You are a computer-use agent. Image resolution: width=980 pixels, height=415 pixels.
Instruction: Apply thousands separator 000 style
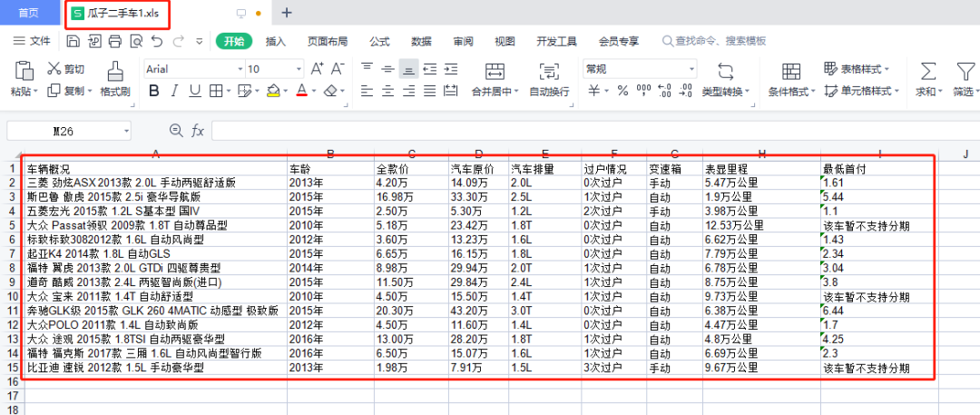point(643,92)
